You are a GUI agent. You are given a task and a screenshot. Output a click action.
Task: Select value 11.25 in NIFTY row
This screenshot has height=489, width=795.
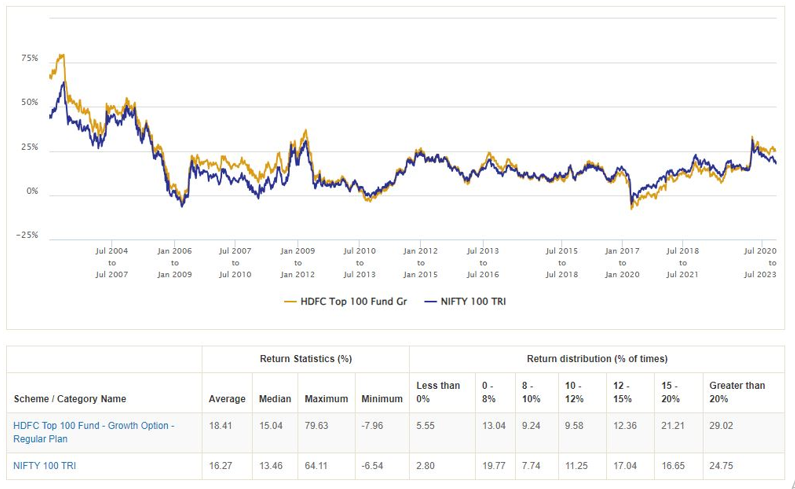tap(576, 466)
